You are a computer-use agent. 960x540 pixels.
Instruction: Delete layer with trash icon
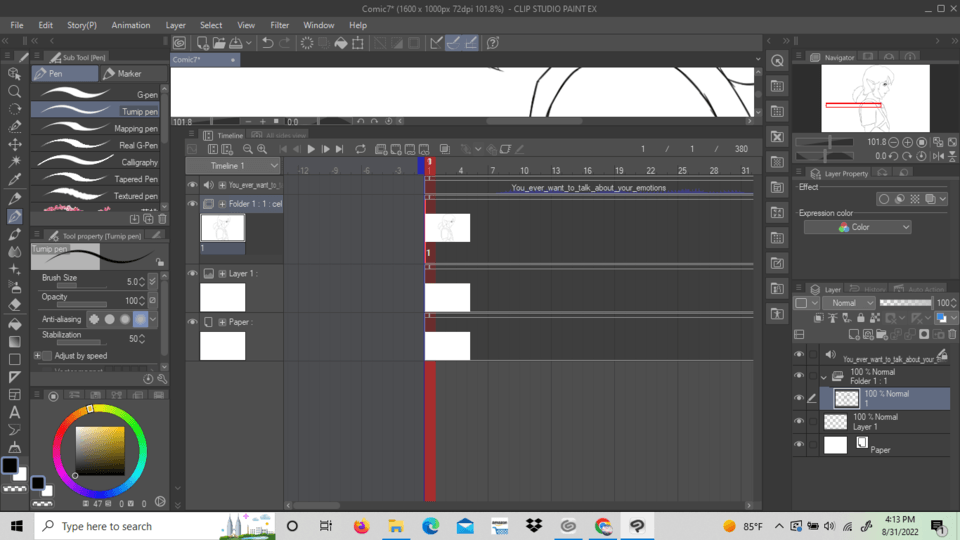pos(952,334)
